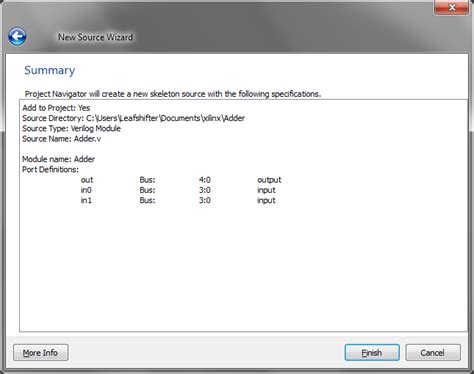The image size is (474, 374).
Task: Click the Project Navigator description sentence
Action: point(173,94)
